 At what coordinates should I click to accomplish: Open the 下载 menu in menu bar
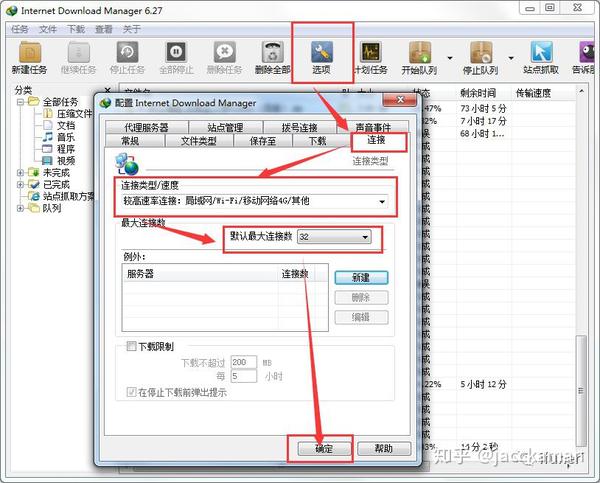pyautogui.click(x=76, y=29)
